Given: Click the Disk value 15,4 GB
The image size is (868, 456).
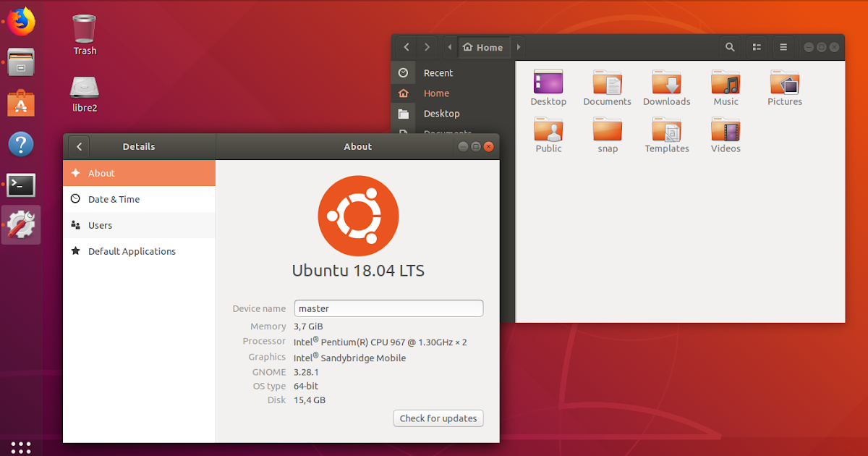Looking at the screenshot, I should pos(310,400).
